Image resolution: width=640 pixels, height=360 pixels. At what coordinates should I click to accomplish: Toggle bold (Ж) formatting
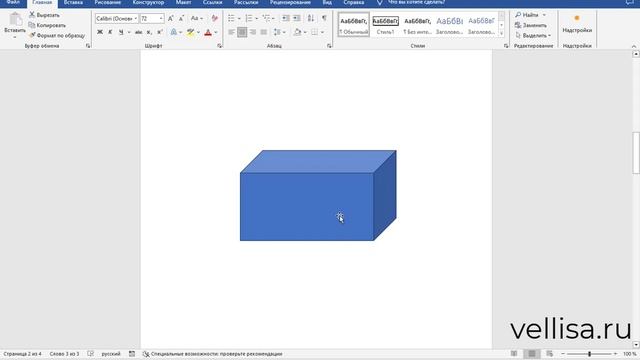(x=100, y=32)
